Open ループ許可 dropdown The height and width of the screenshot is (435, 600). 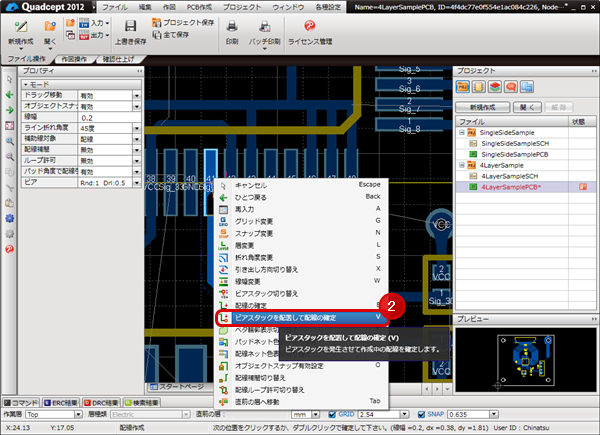point(137,161)
